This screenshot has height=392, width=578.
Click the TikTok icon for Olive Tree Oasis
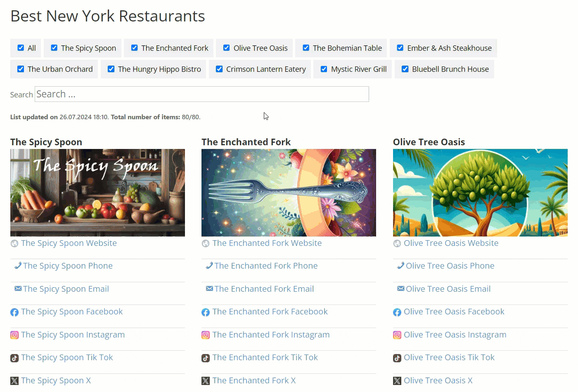pyautogui.click(x=397, y=358)
